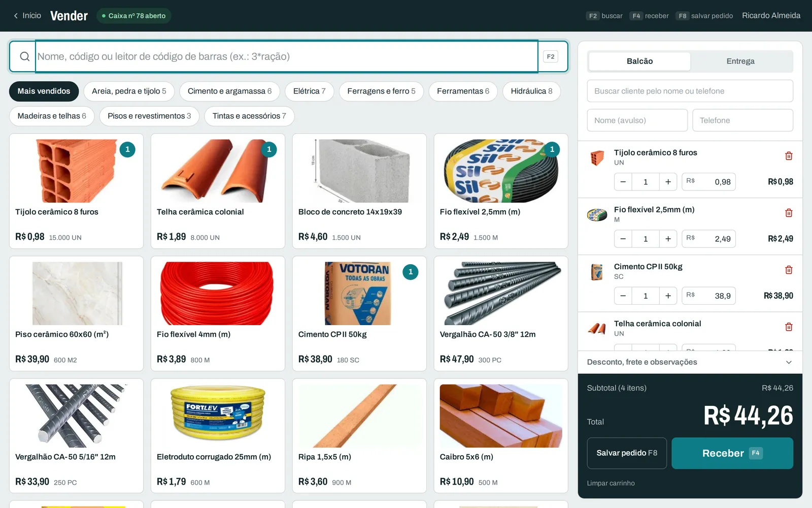The height and width of the screenshot is (508, 812).
Task: Open Hidráulica category chip
Action: pos(531,91)
